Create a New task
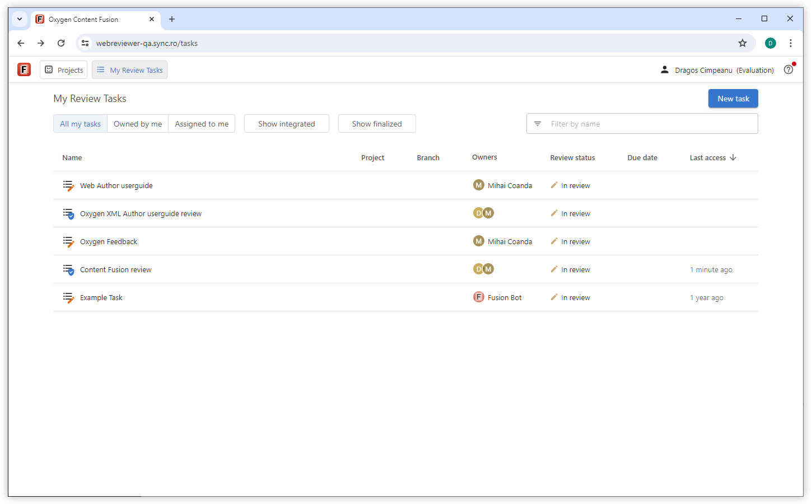Screen dimensions: 812x504 coord(733,99)
